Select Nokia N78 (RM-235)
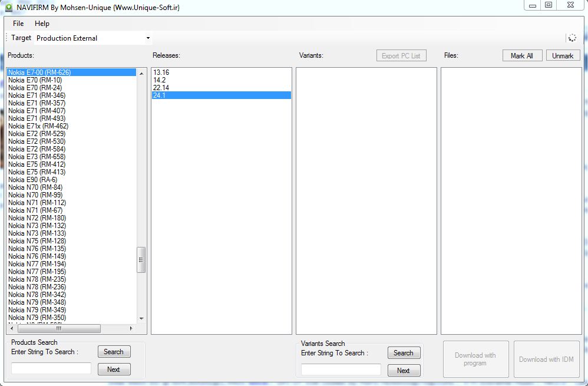588x386 pixels. 72,279
